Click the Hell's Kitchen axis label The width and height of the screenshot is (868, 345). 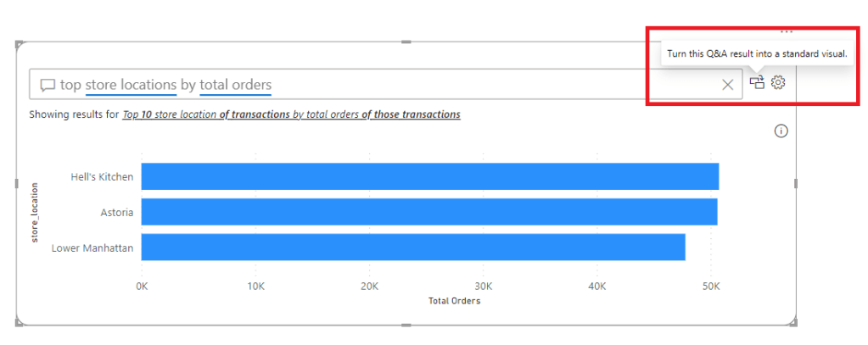pyautogui.click(x=103, y=176)
